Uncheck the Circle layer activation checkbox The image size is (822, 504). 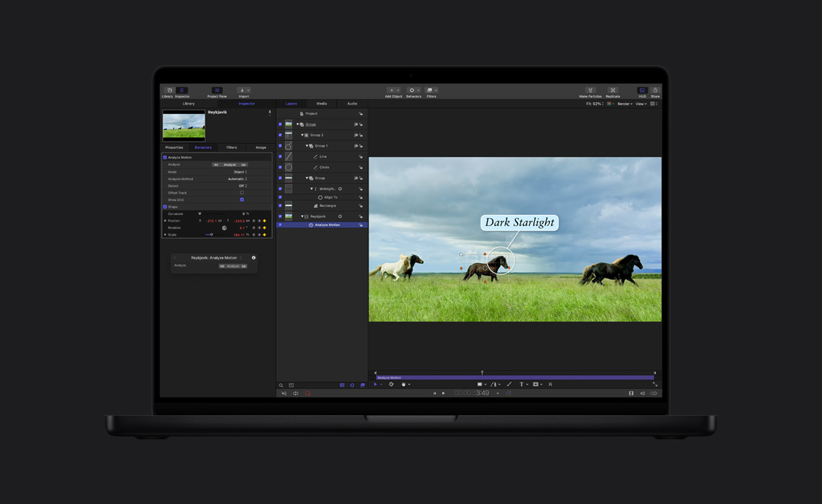tap(280, 168)
